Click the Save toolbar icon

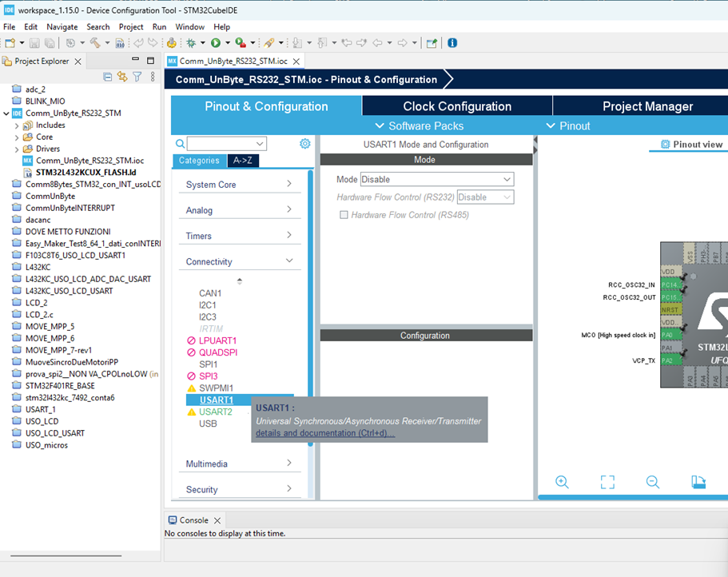click(34, 43)
